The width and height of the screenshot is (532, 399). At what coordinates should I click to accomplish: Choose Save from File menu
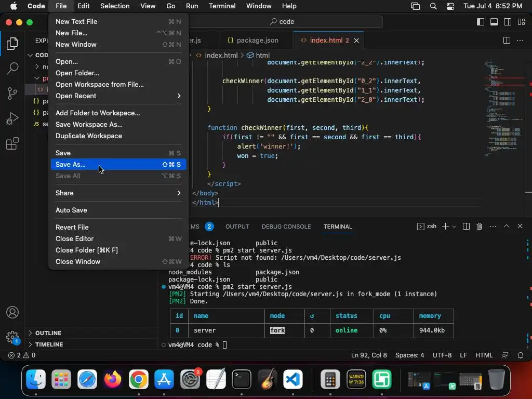pos(118,153)
